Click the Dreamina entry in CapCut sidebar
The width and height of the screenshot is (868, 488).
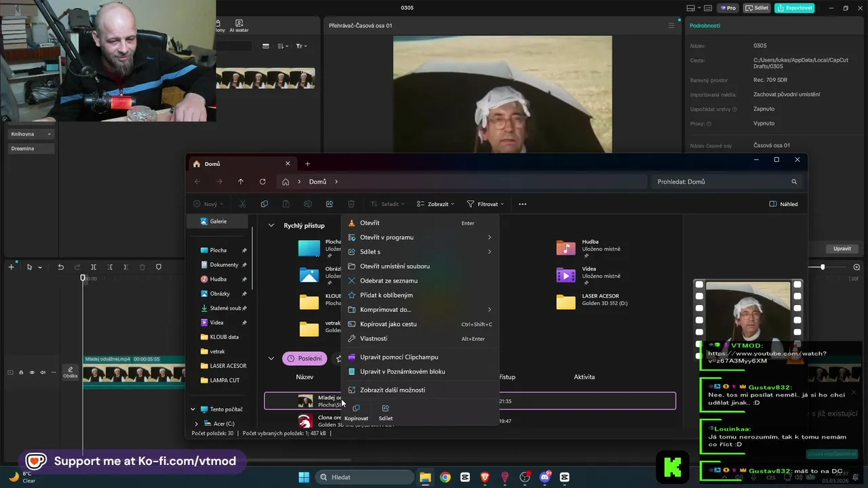31,148
